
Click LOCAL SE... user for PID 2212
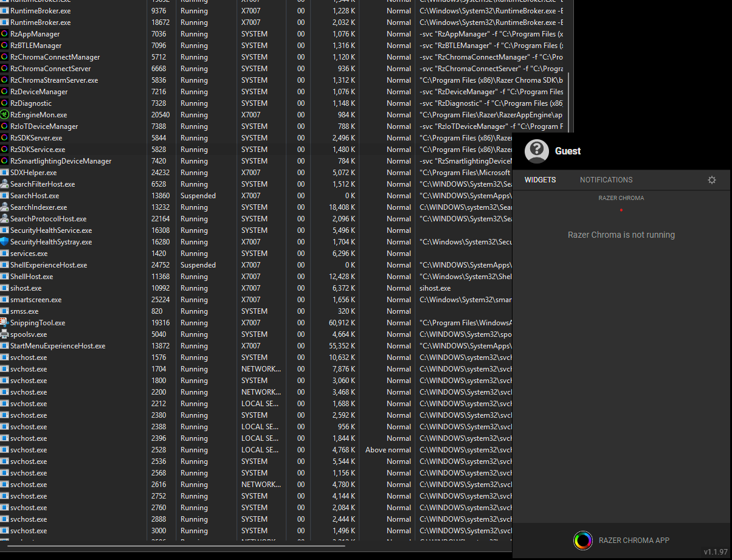tap(260, 404)
